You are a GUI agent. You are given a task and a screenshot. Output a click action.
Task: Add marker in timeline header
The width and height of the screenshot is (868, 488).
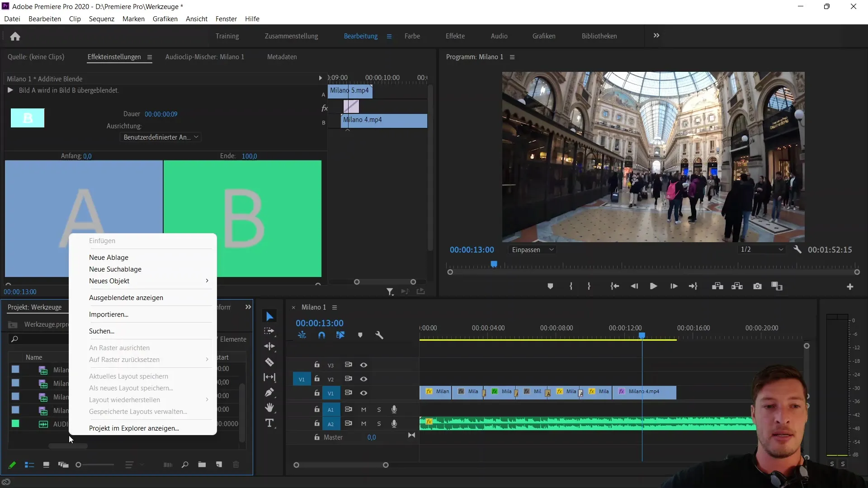(x=360, y=335)
